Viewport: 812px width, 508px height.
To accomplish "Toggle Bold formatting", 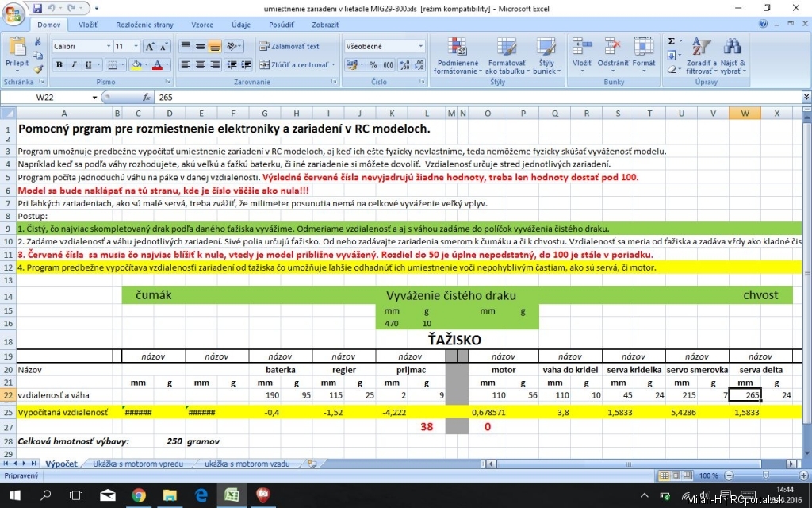I will pyautogui.click(x=59, y=65).
